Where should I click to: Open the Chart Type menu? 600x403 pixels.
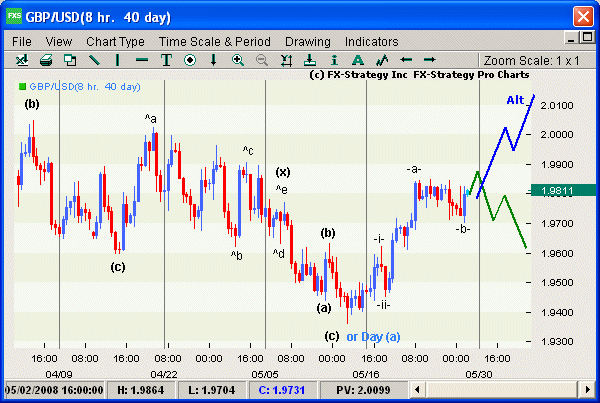pos(115,41)
